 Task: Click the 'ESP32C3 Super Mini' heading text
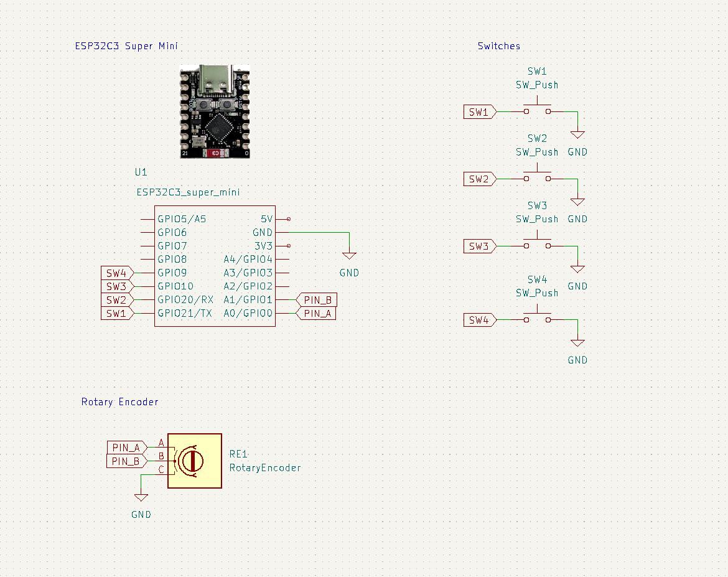(x=126, y=46)
